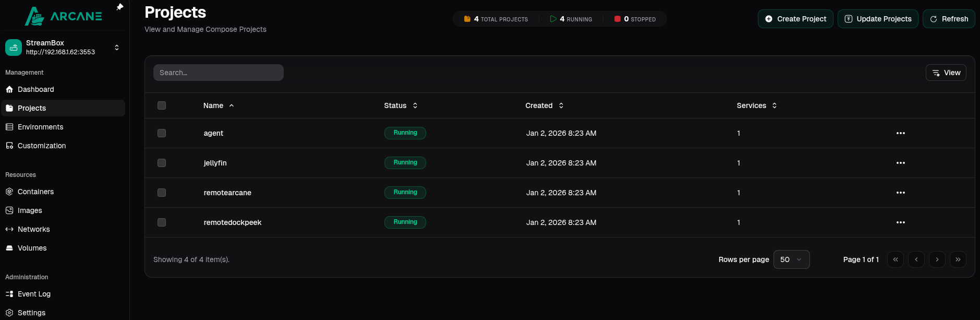Open the View column options dropdown
The height and width of the screenshot is (320, 980).
[946, 73]
